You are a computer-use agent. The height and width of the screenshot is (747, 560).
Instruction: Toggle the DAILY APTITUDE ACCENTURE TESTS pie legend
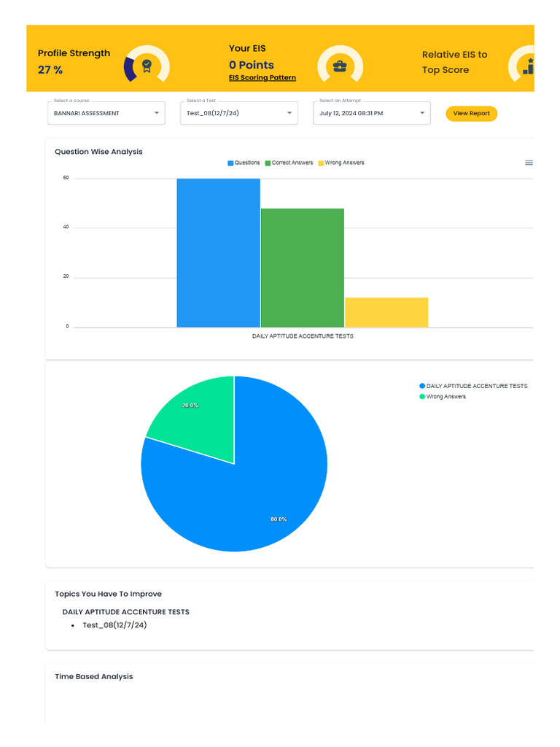coord(473,386)
